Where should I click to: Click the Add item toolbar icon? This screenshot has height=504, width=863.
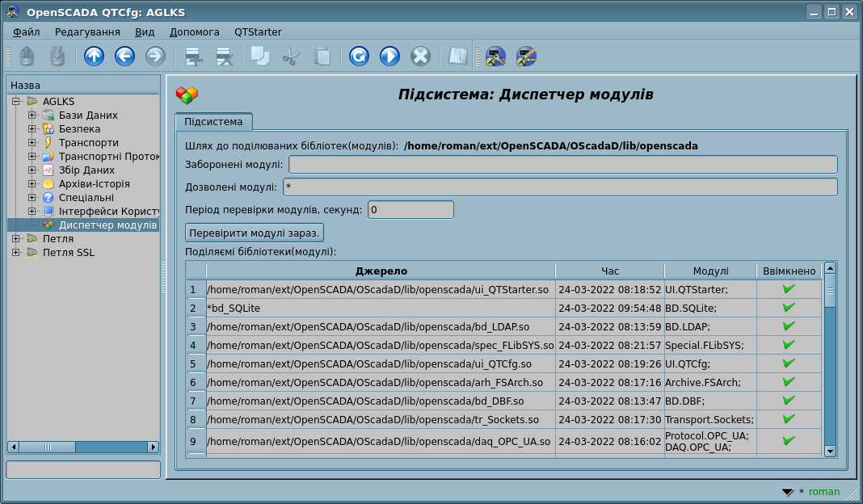click(x=194, y=56)
